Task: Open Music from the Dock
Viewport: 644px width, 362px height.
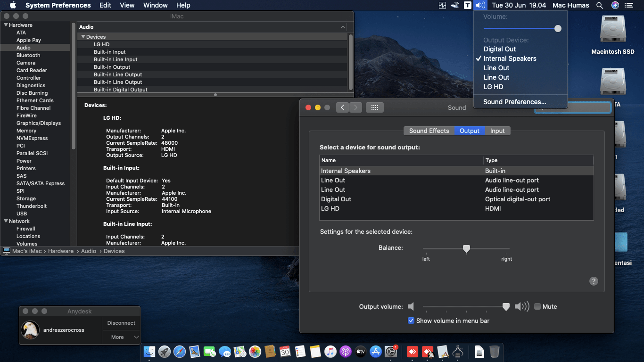Action: click(330, 351)
